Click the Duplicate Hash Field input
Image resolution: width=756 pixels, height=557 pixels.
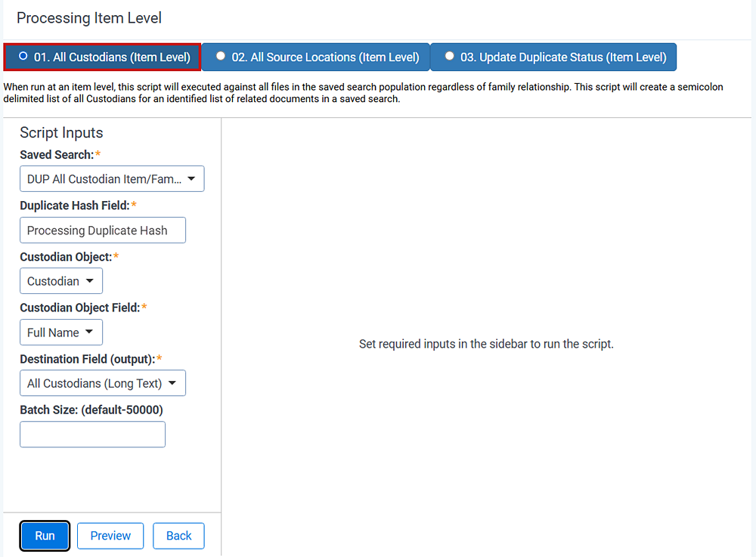click(x=103, y=231)
